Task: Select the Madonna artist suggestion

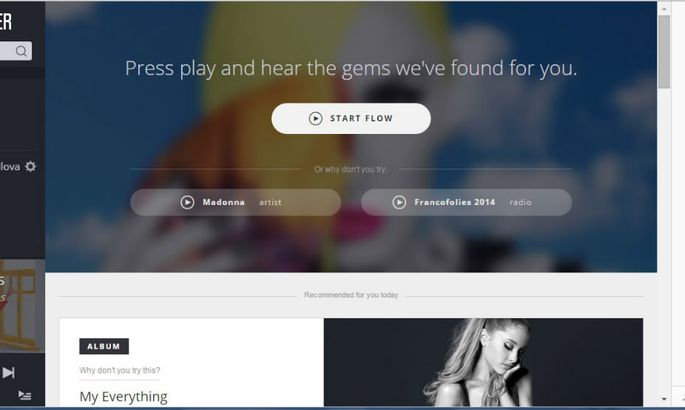Action: (235, 202)
